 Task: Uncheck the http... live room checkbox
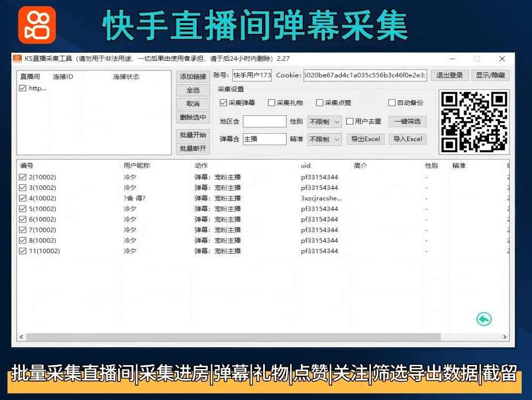click(23, 88)
